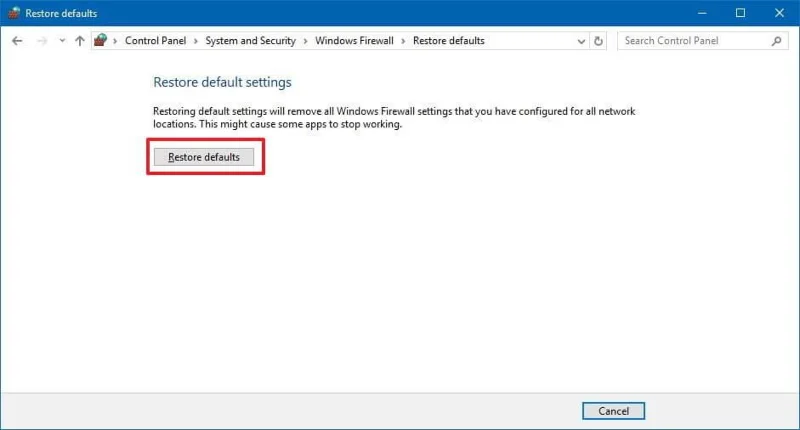Click the Restore defaults button
Screen dimensions: 800x430
[204, 157]
